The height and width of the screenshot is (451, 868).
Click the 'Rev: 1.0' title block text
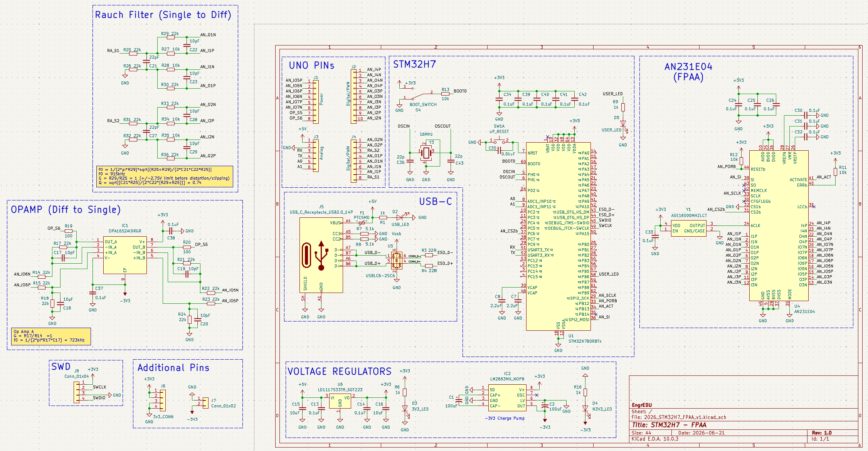(822, 433)
